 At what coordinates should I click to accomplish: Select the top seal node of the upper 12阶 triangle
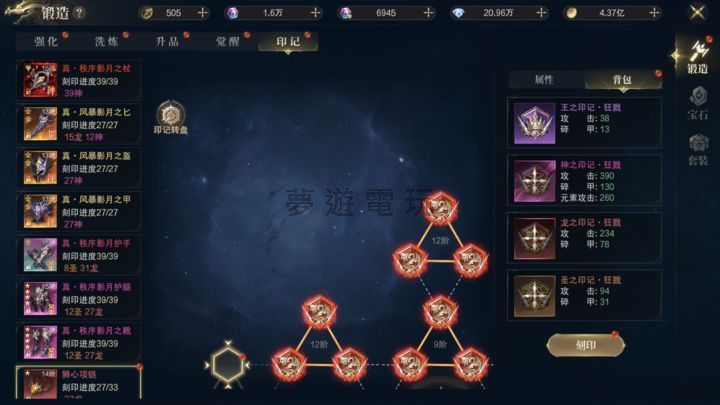(440, 209)
